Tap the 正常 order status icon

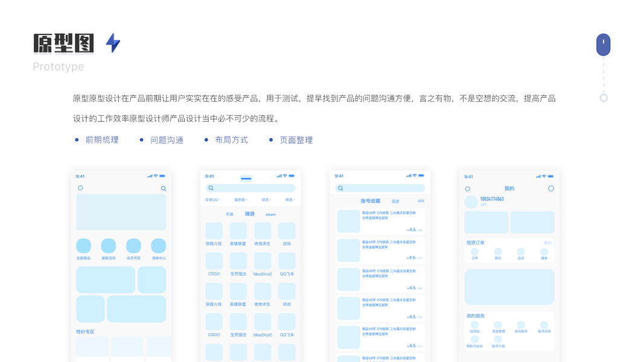[x=475, y=252]
